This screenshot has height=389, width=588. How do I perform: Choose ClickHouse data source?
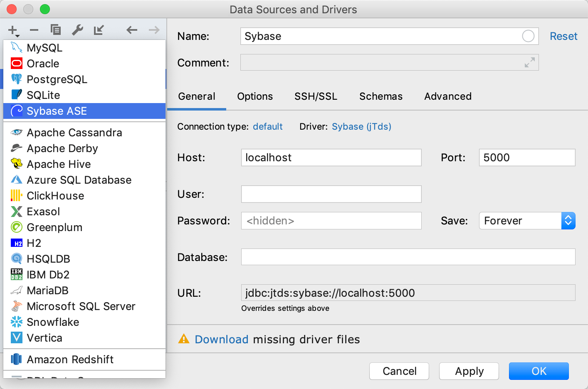pyautogui.click(x=84, y=196)
